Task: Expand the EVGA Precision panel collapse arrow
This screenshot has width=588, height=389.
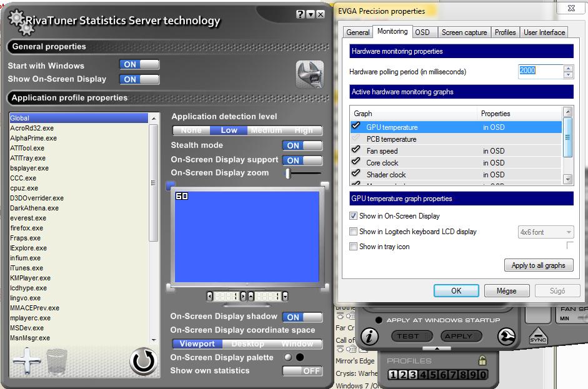Action: pyautogui.click(x=437, y=348)
